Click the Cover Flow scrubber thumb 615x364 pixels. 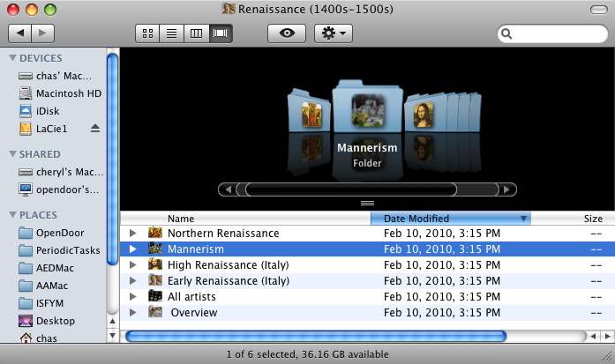coord(351,189)
